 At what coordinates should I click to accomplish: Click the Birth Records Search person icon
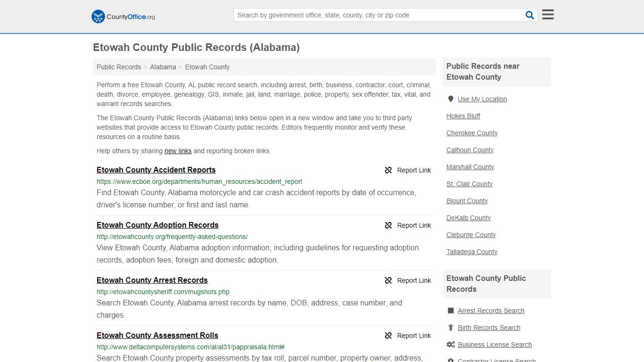450,327
